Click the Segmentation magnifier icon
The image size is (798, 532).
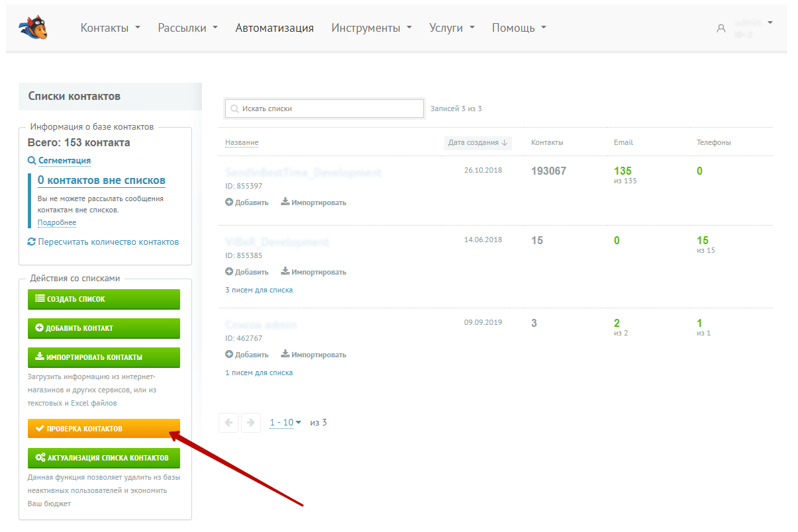pos(32,161)
